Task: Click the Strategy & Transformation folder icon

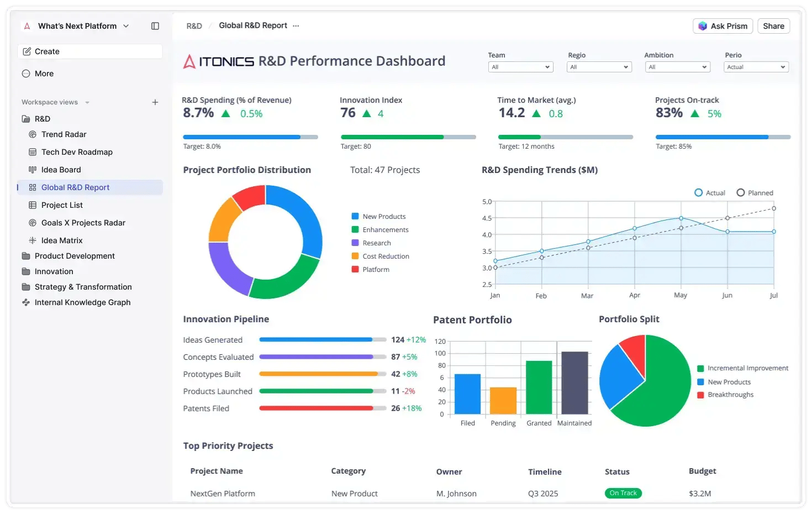Action: 26,287
